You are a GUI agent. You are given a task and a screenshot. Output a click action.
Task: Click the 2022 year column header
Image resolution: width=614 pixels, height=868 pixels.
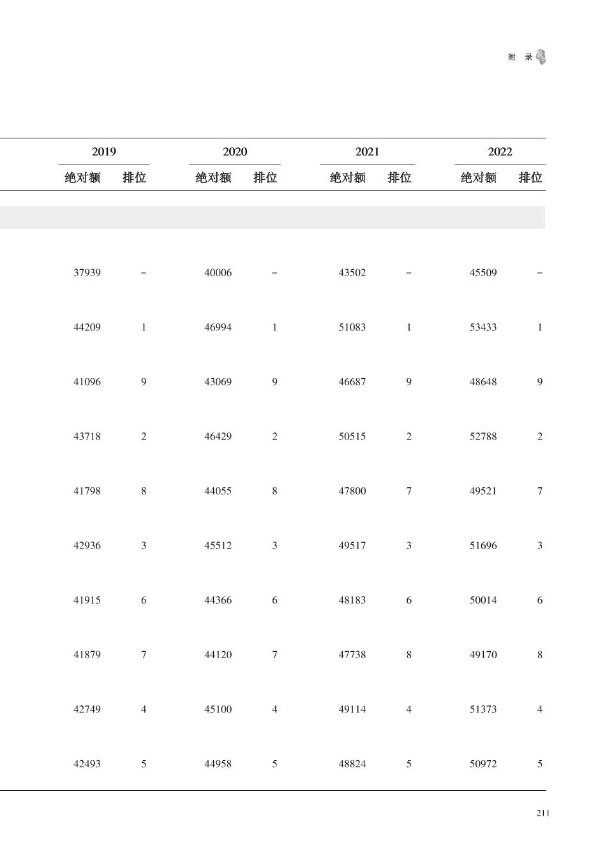click(500, 152)
